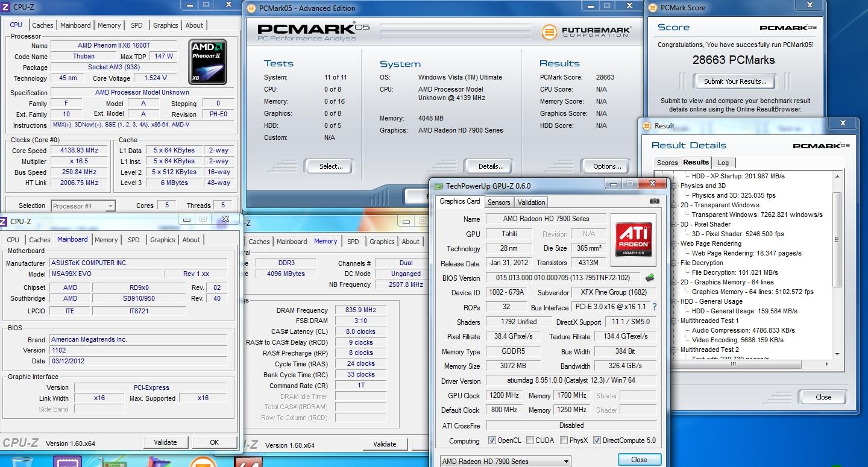This screenshot has height=467, width=868.
Task: Open Graphics tab in CPU-Z Memory window
Action: [382, 242]
